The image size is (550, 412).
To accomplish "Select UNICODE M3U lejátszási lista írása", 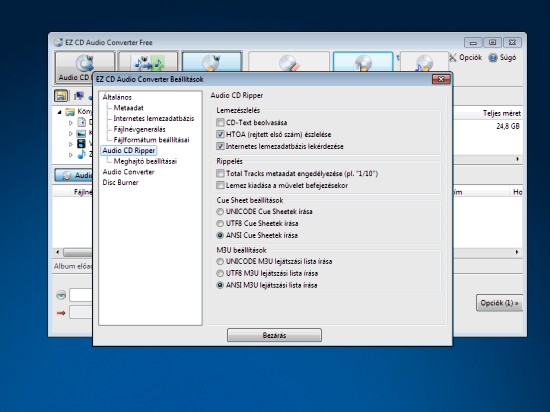I will point(220,261).
